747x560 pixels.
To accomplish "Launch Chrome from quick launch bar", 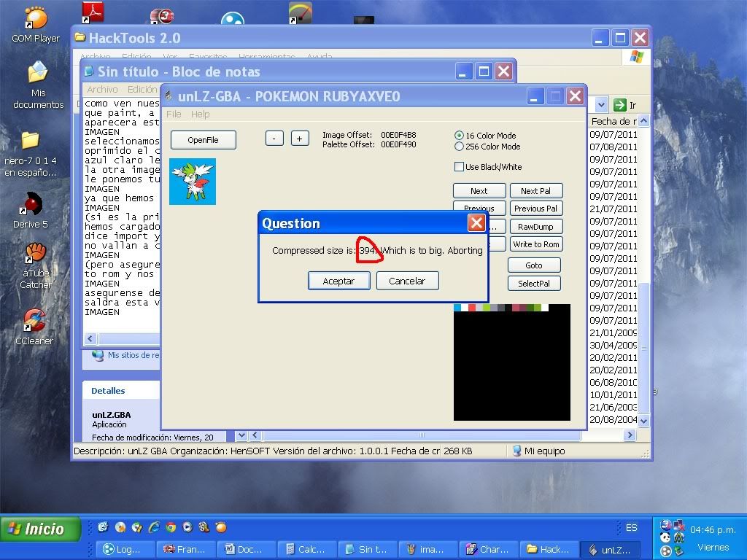I will click(x=171, y=526).
